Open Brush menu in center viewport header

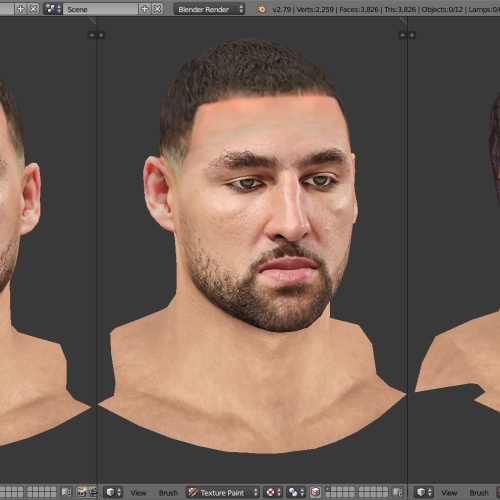(168, 492)
